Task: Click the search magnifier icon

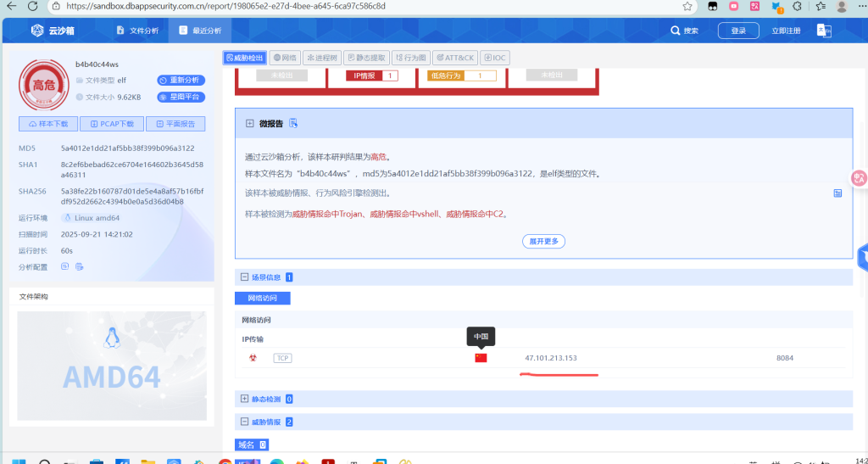Action: [x=676, y=31]
